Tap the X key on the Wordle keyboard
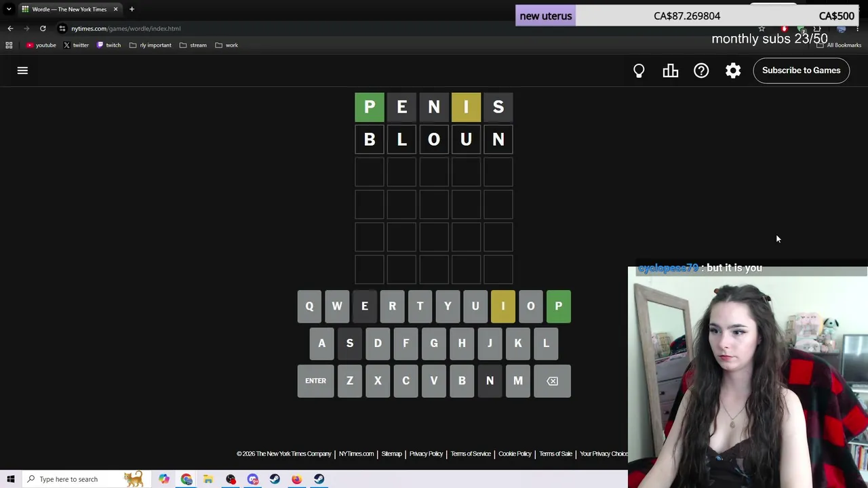The height and width of the screenshot is (488, 868). [x=378, y=381]
